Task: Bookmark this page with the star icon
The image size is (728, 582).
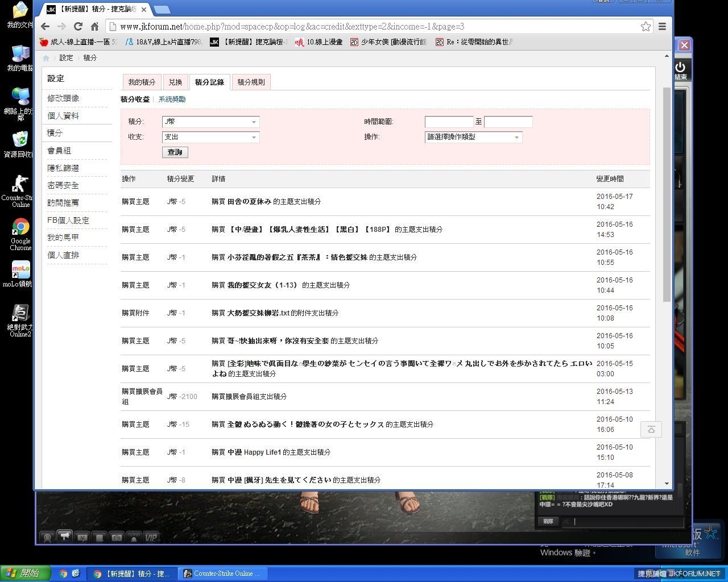Action: [646, 26]
